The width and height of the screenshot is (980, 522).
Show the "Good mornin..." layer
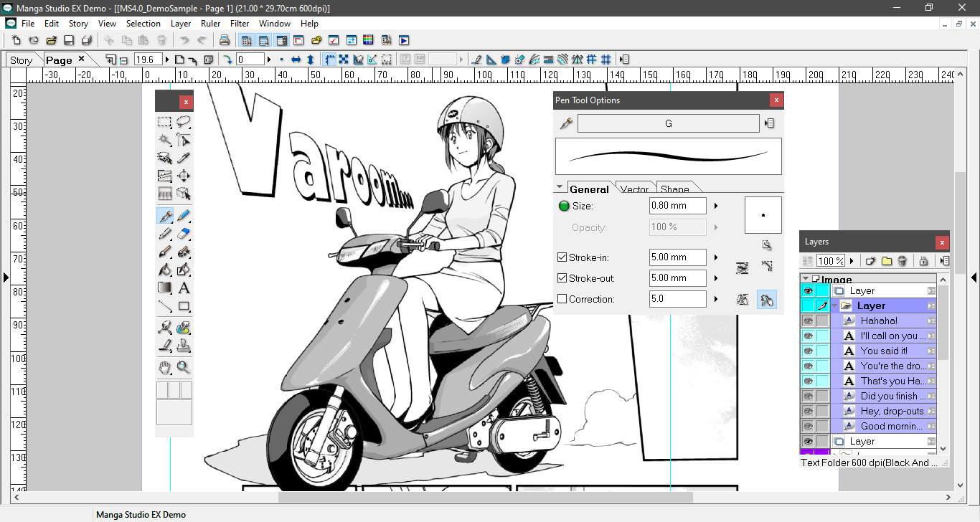(x=808, y=426)
